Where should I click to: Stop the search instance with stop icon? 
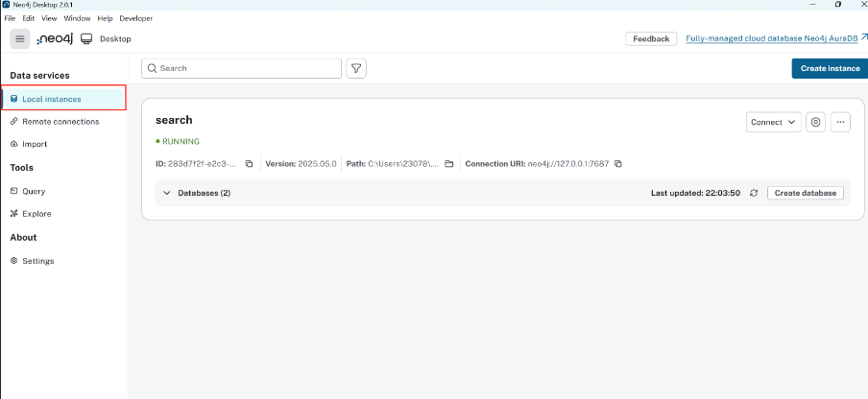tap(815, 122)
